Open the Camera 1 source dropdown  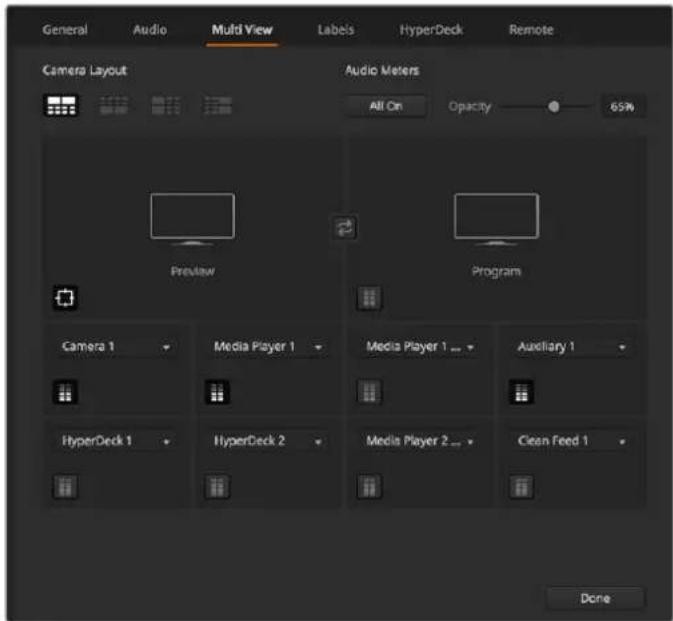115,346
